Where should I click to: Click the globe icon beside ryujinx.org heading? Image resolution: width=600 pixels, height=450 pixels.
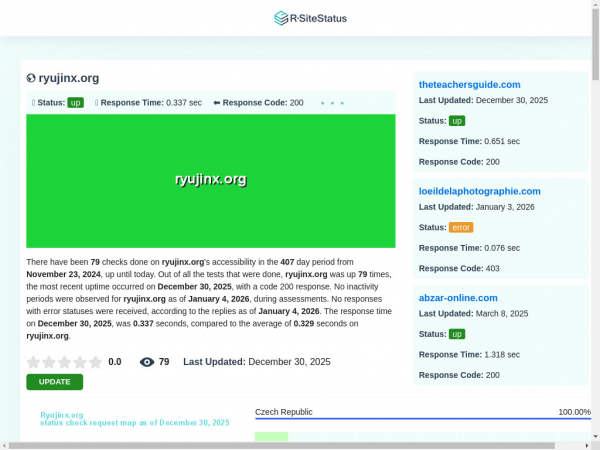point(31,78)
